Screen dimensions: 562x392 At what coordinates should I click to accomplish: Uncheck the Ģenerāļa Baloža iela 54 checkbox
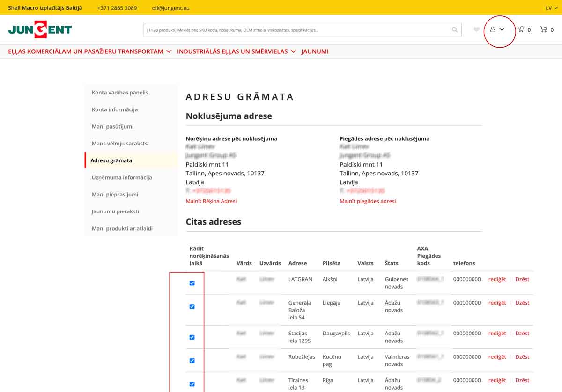(x=192, y=306)
